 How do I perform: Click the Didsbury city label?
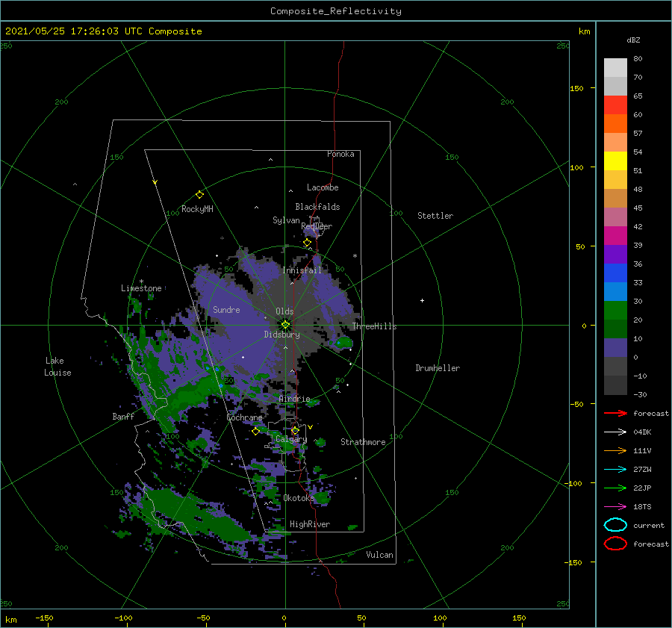click(281, 335)
